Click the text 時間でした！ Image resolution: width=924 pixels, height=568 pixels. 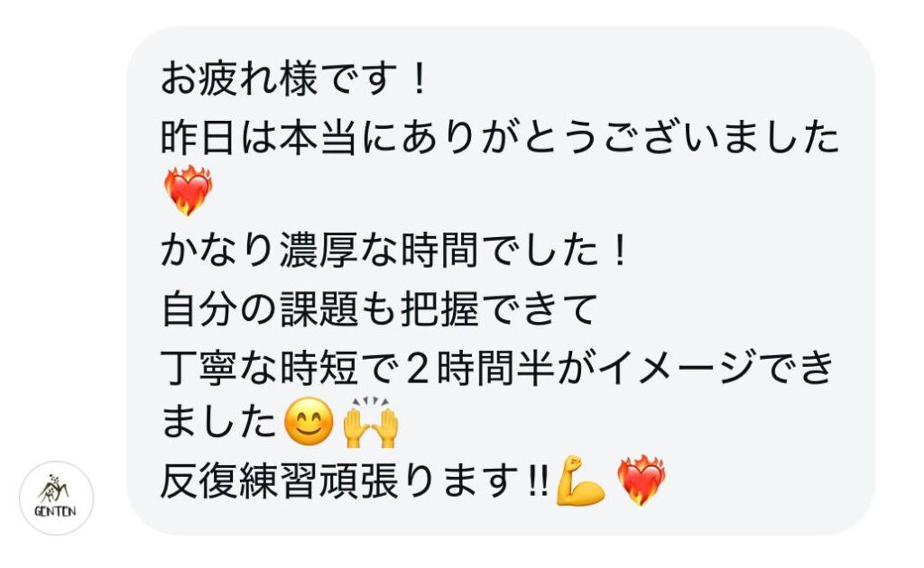514,250
